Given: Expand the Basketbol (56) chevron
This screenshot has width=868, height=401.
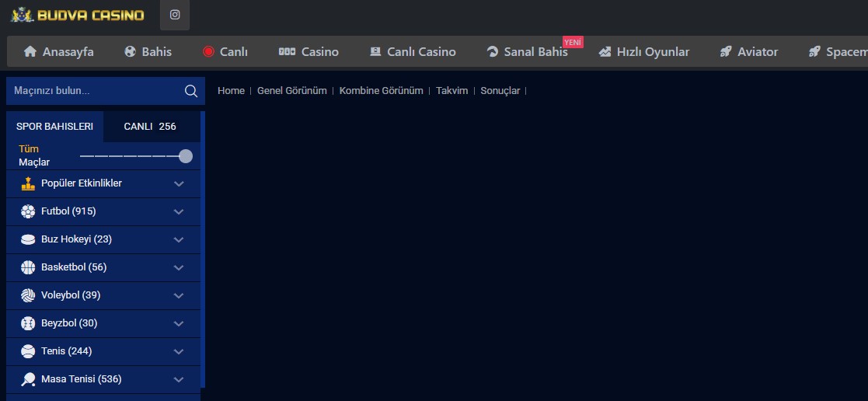Looking at the screenshot, I should pyautogui.click(x=179, y=267).
